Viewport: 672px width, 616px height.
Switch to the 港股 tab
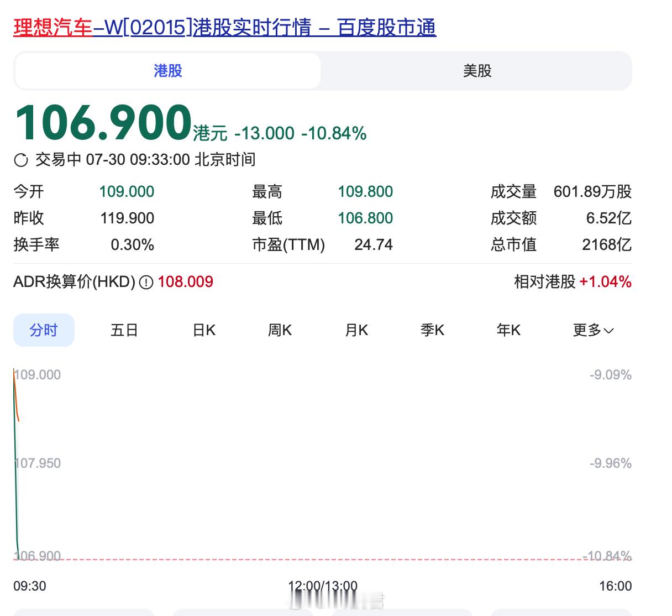[167, 71]
